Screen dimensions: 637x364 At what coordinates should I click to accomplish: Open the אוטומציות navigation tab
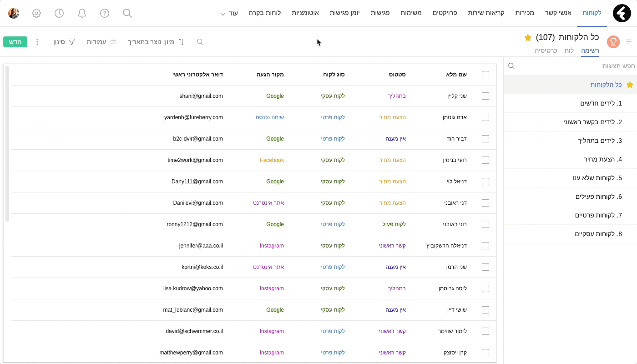305,13
